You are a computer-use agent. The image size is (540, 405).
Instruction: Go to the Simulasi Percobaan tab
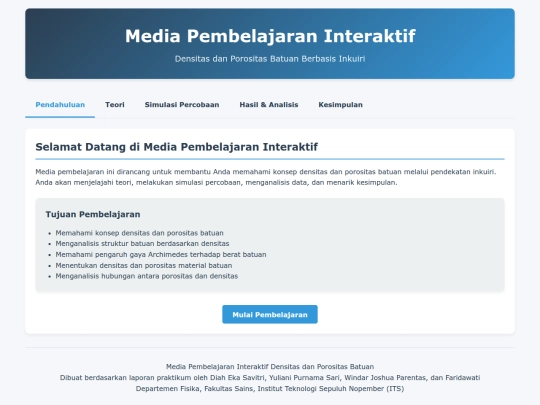coord(182,105)
